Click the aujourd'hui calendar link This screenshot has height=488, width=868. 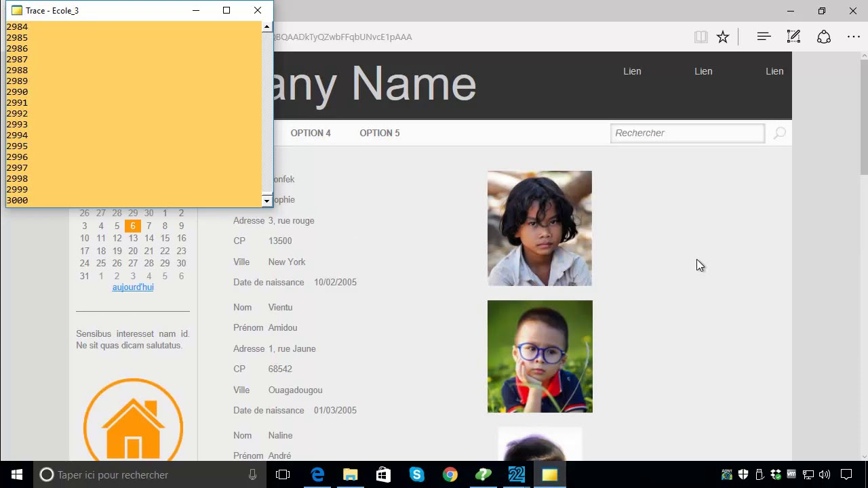click(x=133, y=287)
